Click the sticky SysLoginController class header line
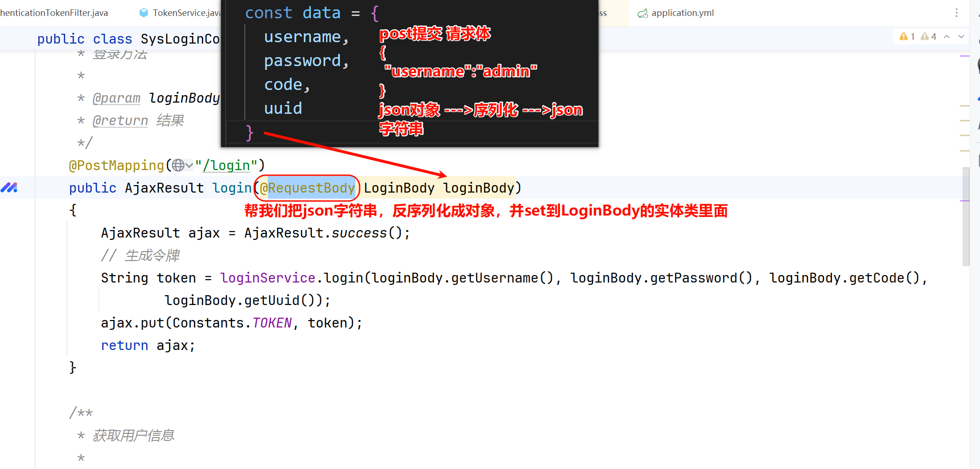The height and width of the screenshot is (469, 980). click(128, 39)
